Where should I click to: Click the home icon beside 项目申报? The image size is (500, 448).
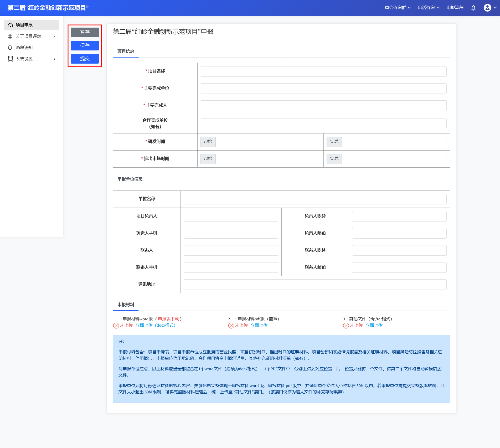[10, 25]
